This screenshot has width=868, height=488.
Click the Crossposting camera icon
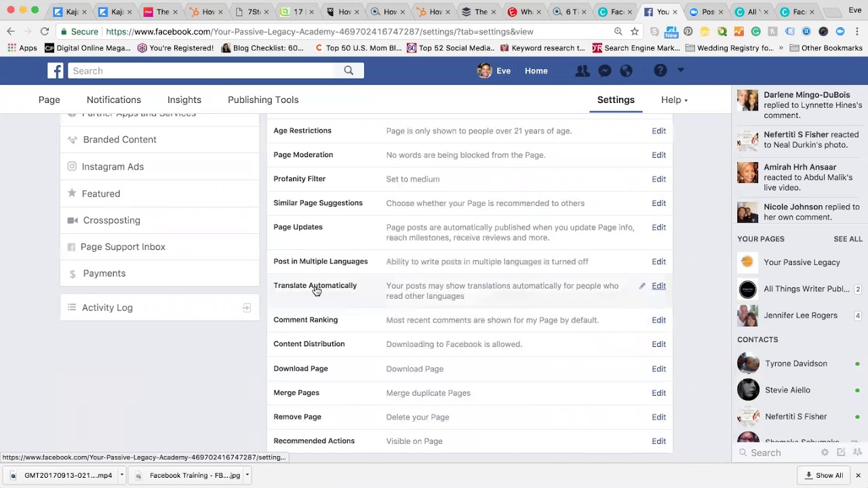[x=72, y=220]
